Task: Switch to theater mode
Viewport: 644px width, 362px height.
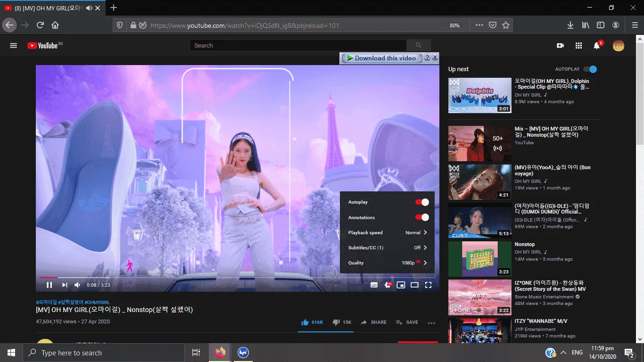Action: 415,285
